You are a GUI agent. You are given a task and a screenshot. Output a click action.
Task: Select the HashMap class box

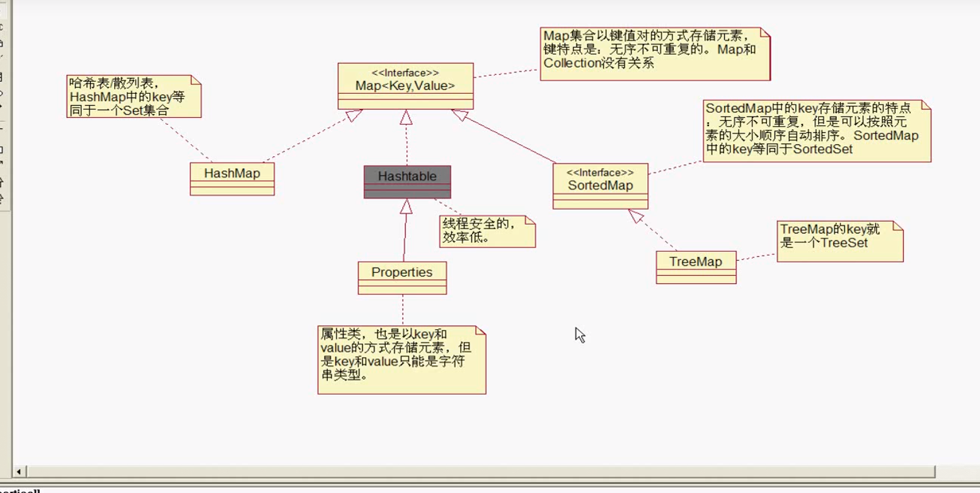pos(232,178)
